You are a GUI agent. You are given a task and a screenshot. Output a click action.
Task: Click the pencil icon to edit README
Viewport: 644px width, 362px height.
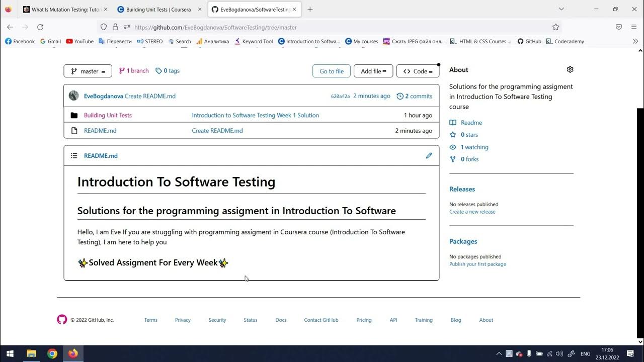[x=429, y=155]
